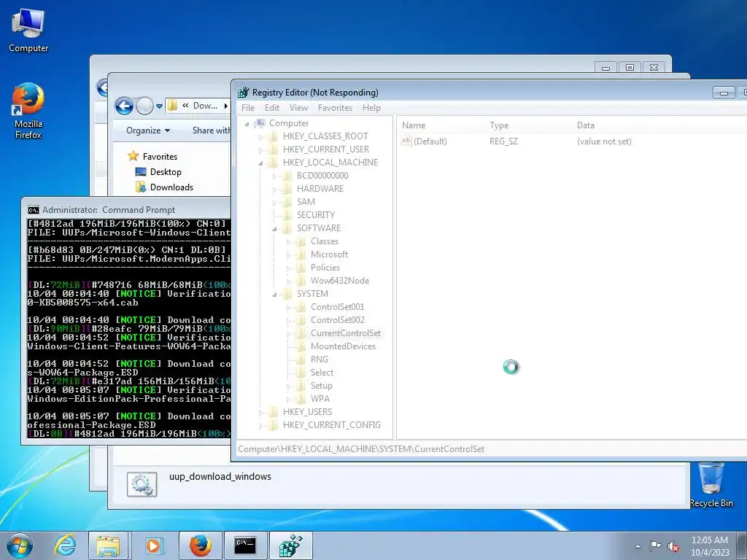Select the Select registry key
The height and width of the screenshot is (560, 747).
point(322,373)
